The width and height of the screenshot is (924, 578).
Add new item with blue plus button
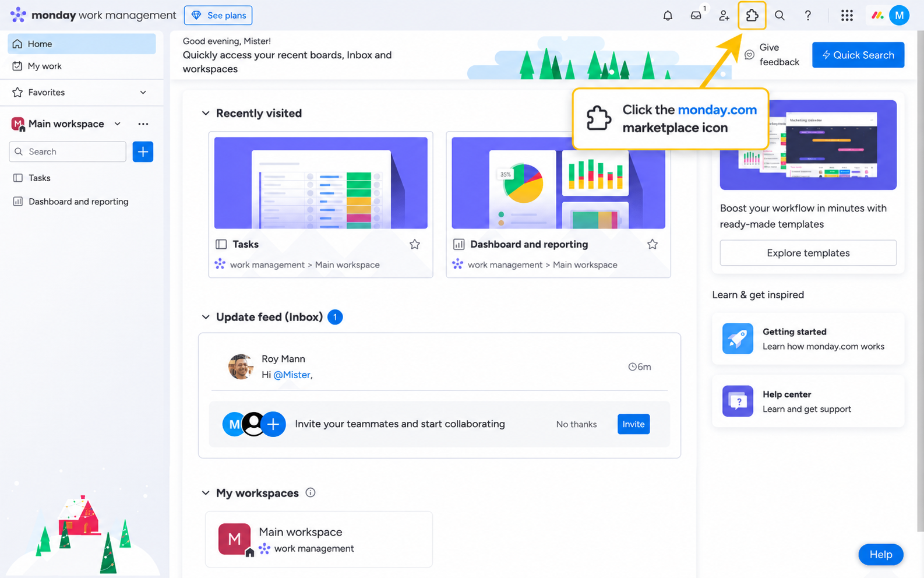pyautogui.click(x=143, y=151)
